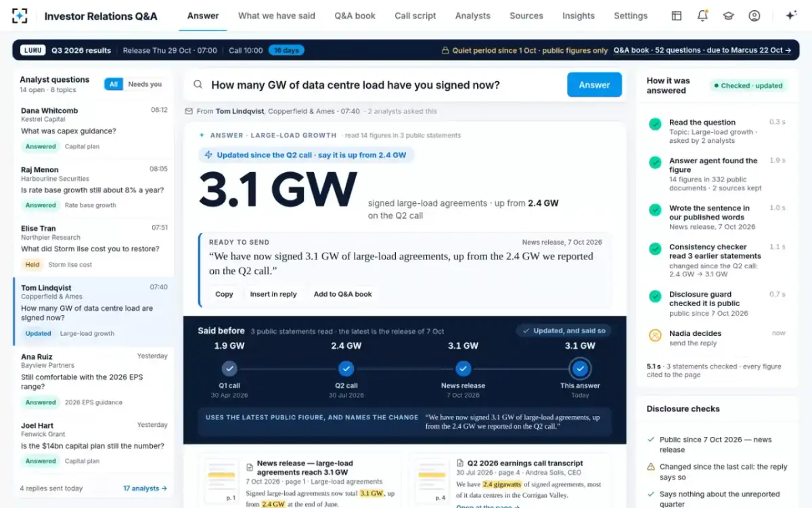Click the blue Answer button
The width and height of the screenshot is (812, 508).
594,85
